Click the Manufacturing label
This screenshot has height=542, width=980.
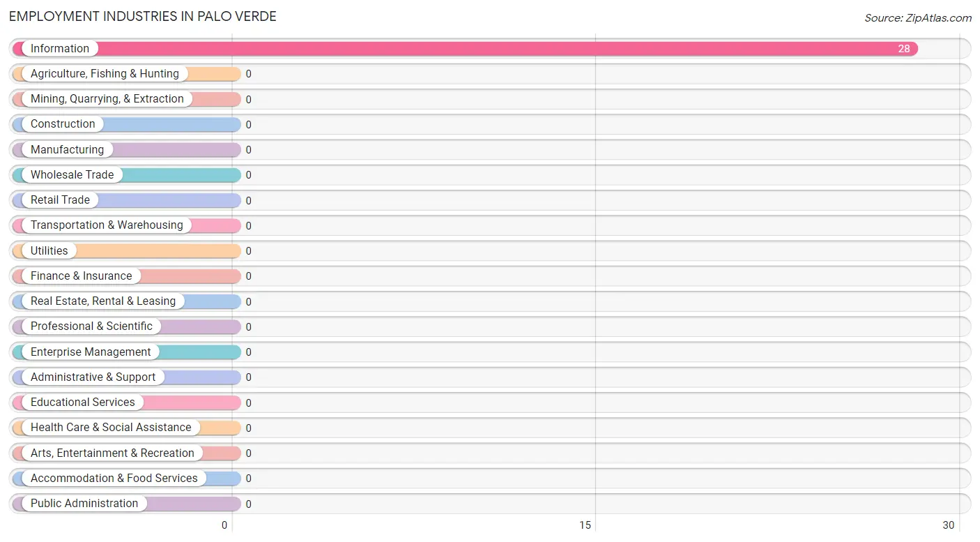pyautogui.click(x=67, y=150)
